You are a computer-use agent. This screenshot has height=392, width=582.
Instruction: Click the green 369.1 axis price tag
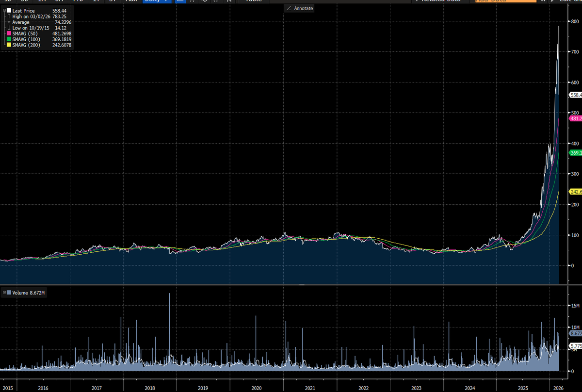coord(576,153)
